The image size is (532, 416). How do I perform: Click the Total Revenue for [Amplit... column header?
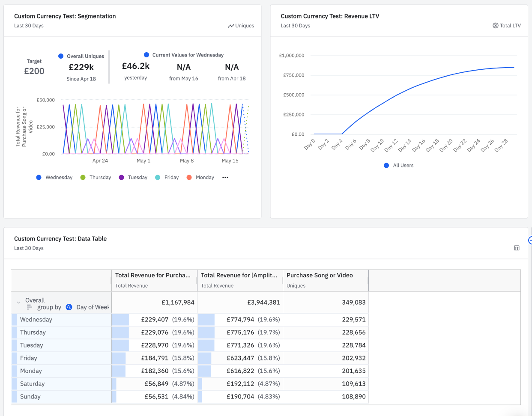click(239, 276)
